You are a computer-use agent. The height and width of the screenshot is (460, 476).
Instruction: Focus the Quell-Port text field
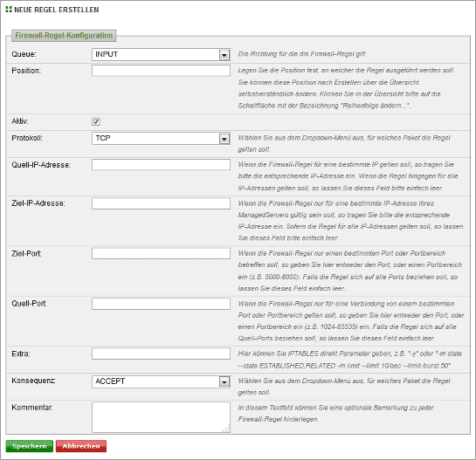[161, 304]
